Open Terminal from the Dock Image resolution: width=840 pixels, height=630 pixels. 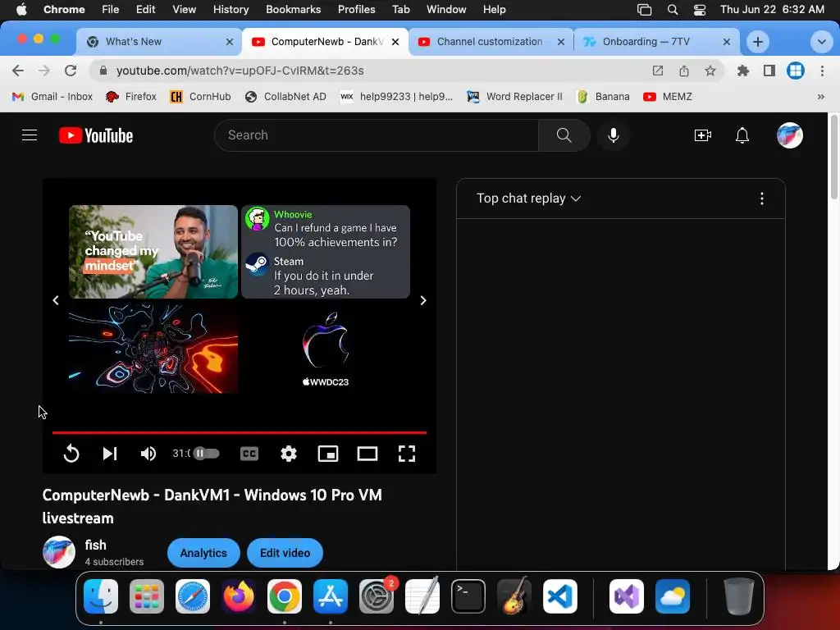coord(468,596)
